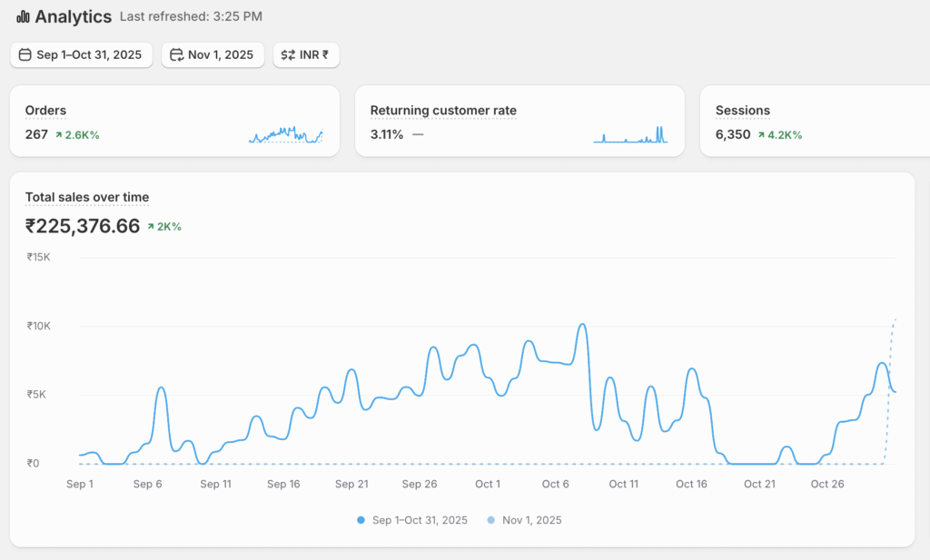Screen dimensions: 930x560
Task: Open the Sessions metric report
Action: (x=742, y=111)
